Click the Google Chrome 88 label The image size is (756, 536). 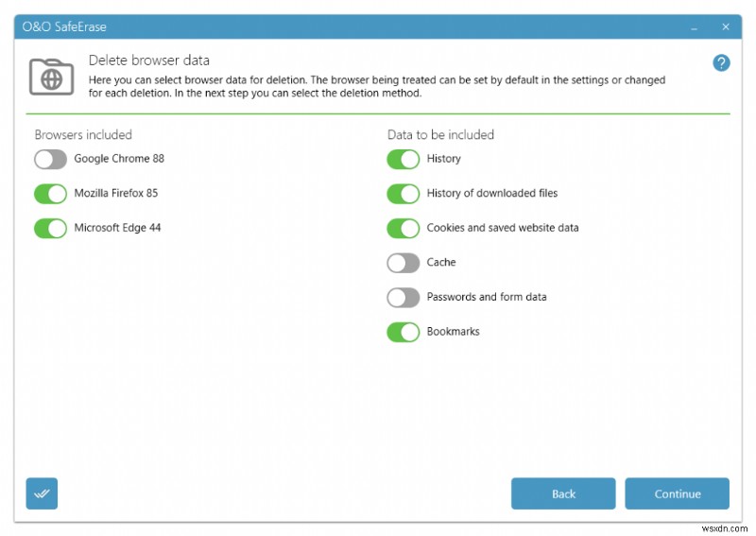[119, 159]
